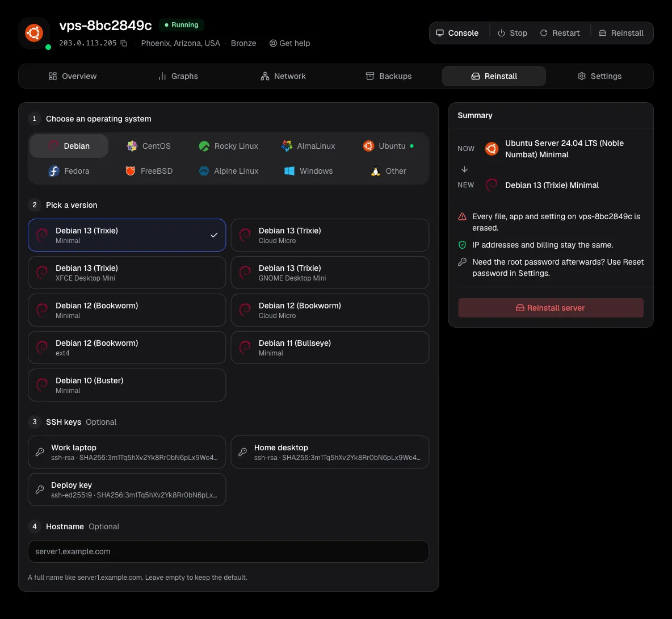Go to the Network tab
Viewport: 672px width, 619px height.
pos(283,76)
